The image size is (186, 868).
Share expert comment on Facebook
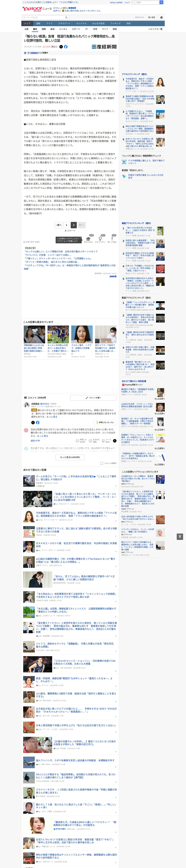click(x=38, y=423)
